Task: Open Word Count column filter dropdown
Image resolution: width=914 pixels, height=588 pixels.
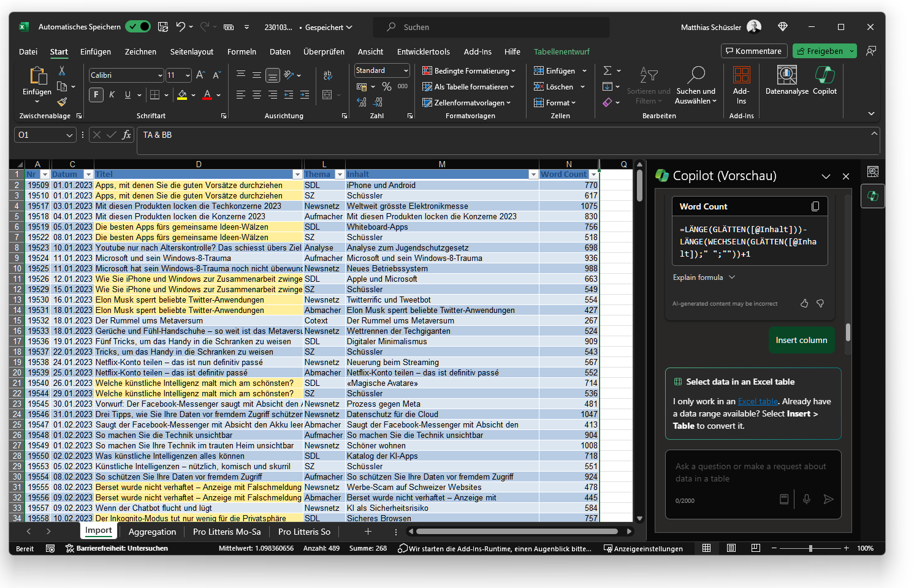Action: (593, 175)
